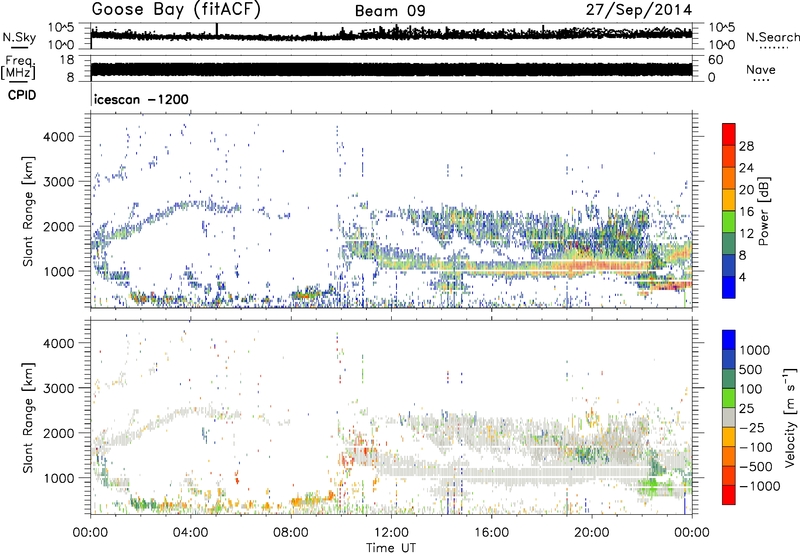Click the 'Slant Range [km]' label of power panel
This screenshot has width=800, height=554.
(28, 211)
